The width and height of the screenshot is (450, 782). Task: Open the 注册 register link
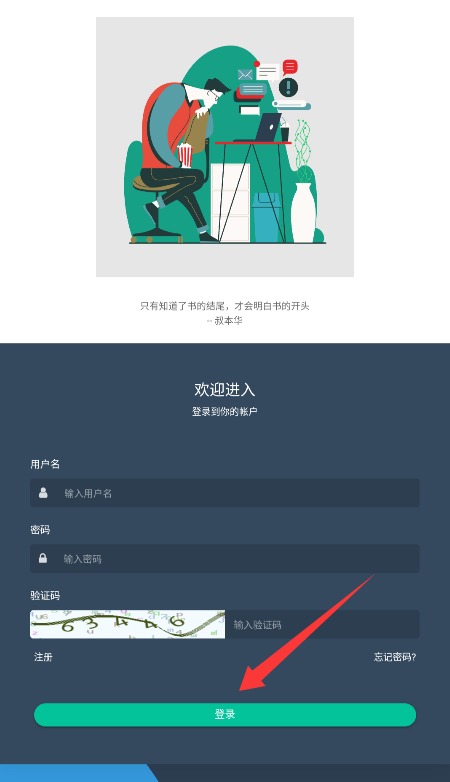[43, 657]
